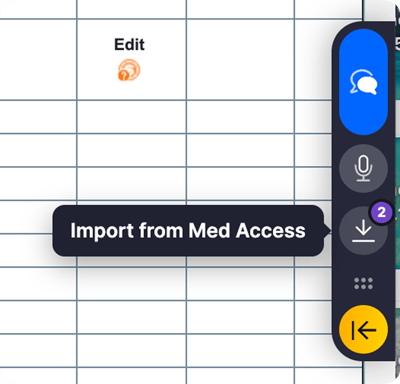Select the cell diagonally below-left of Edit cell
The height and width of the screenshot is (384, 400).
coord(38,117)
